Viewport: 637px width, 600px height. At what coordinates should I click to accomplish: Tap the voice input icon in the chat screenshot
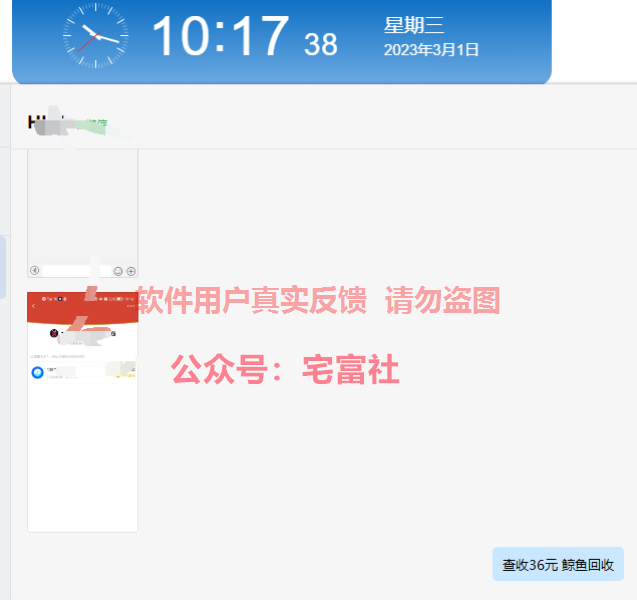pyautogui.click(x=35, y=270)
